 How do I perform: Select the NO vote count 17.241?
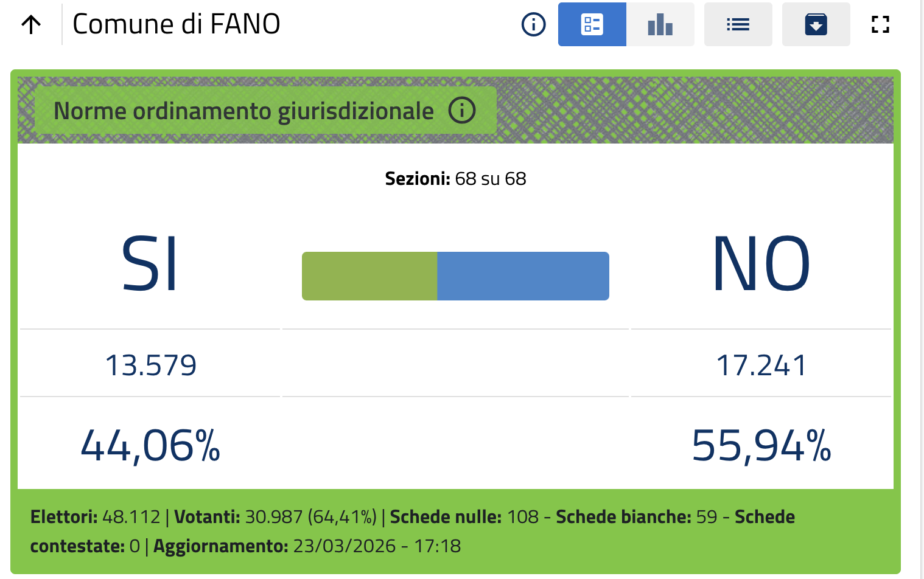[761, 366]
